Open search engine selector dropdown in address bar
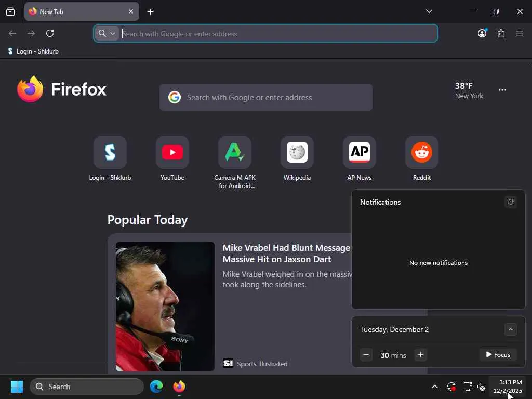The width and height of the screenshot is (532, 399). 107,33
